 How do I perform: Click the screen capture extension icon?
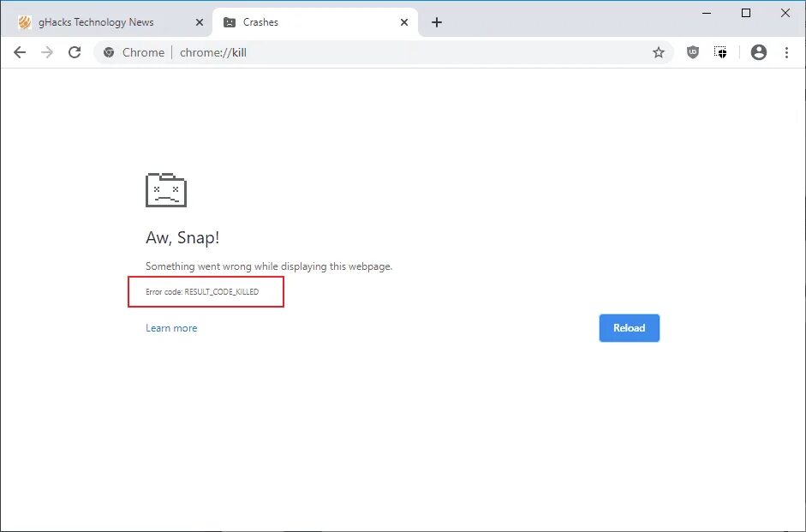[x=720, y=52]
